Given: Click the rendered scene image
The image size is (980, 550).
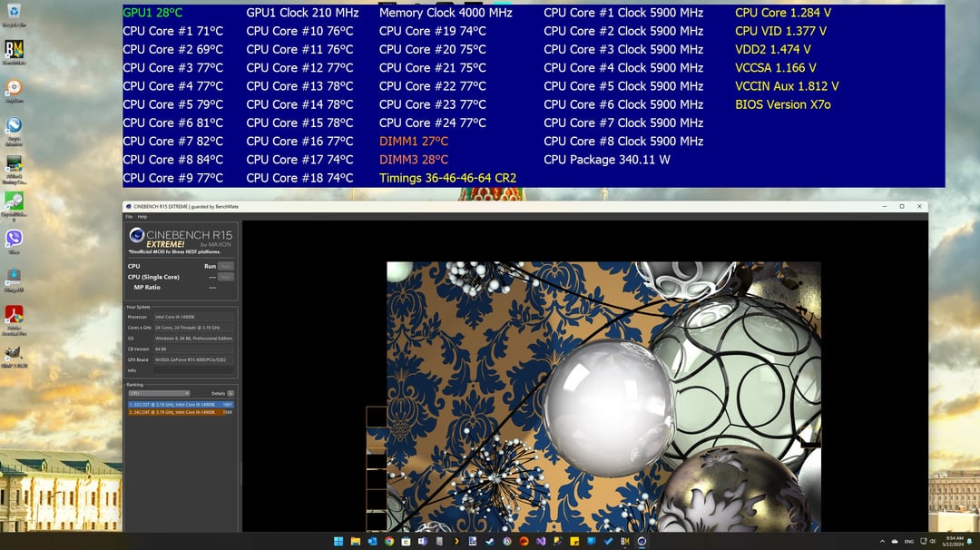Looking at the screenshot, I should 603,397.
